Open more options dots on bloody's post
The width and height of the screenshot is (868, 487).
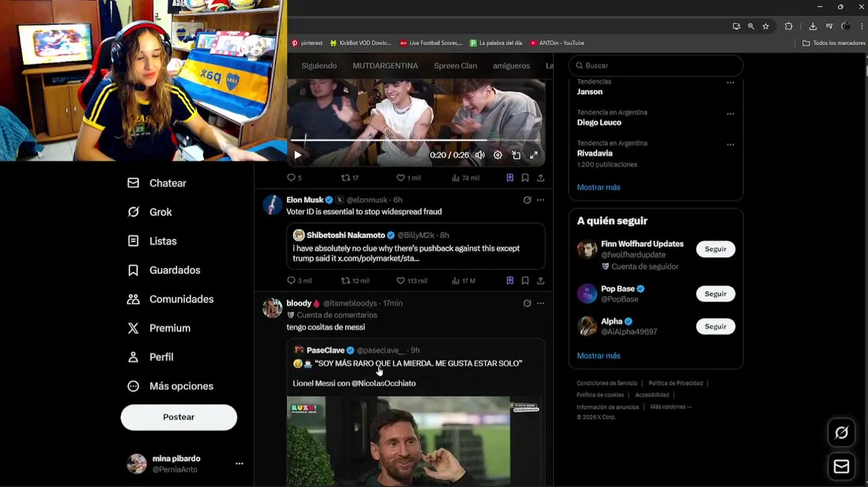(541, 304)
